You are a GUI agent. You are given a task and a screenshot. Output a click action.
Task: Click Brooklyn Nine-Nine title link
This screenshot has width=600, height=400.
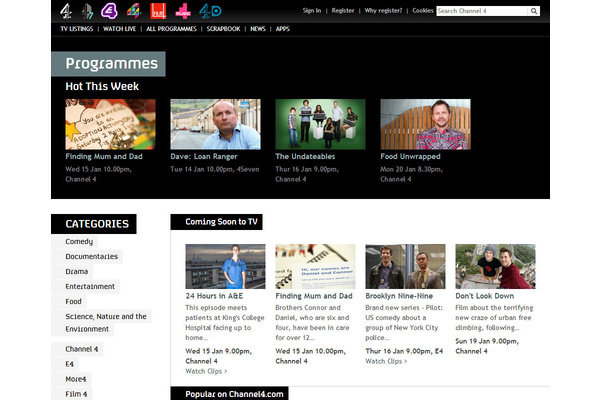(x=399, y=296)
